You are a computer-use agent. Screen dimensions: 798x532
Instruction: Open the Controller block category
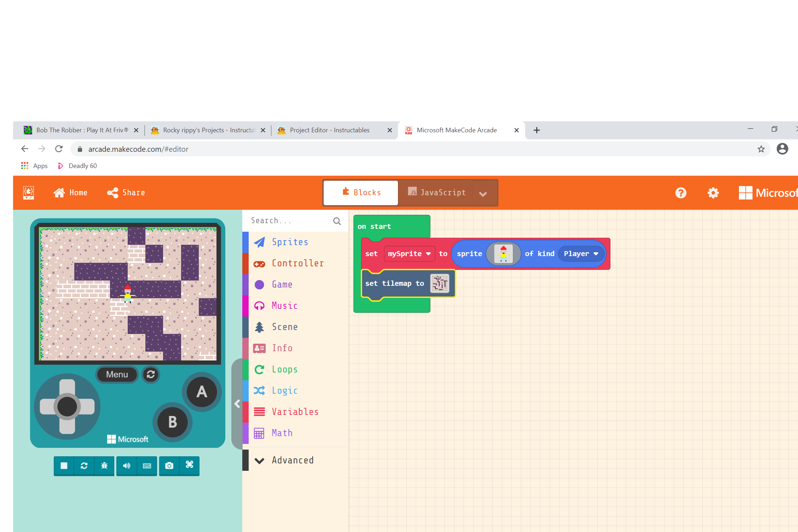297,263
